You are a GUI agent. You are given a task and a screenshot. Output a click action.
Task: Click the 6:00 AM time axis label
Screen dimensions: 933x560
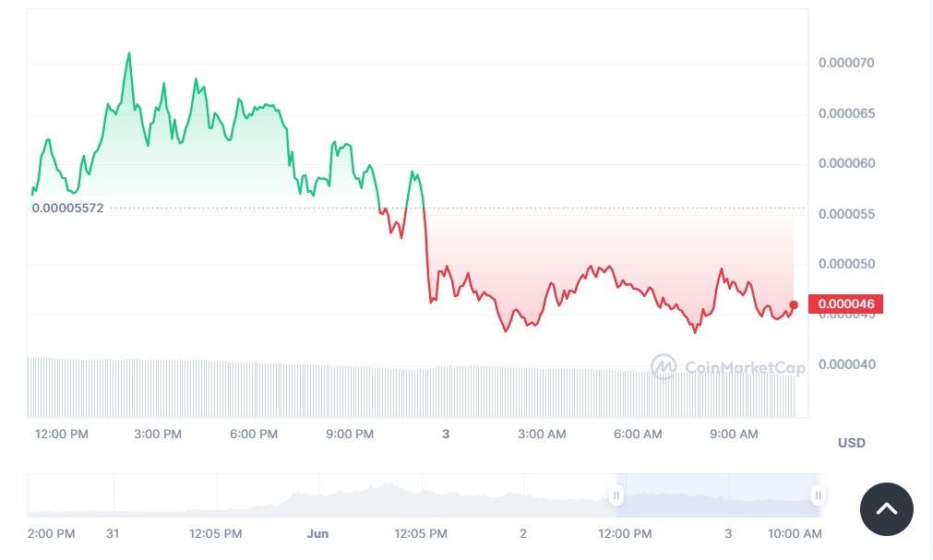click(x=638, y=434)
